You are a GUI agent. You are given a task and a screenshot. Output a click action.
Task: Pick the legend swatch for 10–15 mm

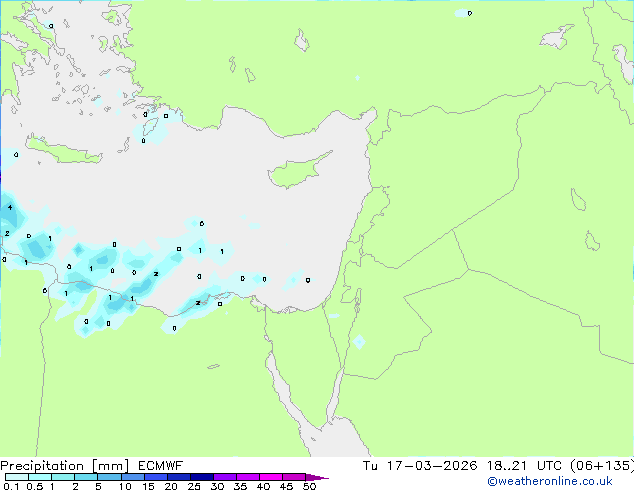pyautogui.click(x=132, y=477)
